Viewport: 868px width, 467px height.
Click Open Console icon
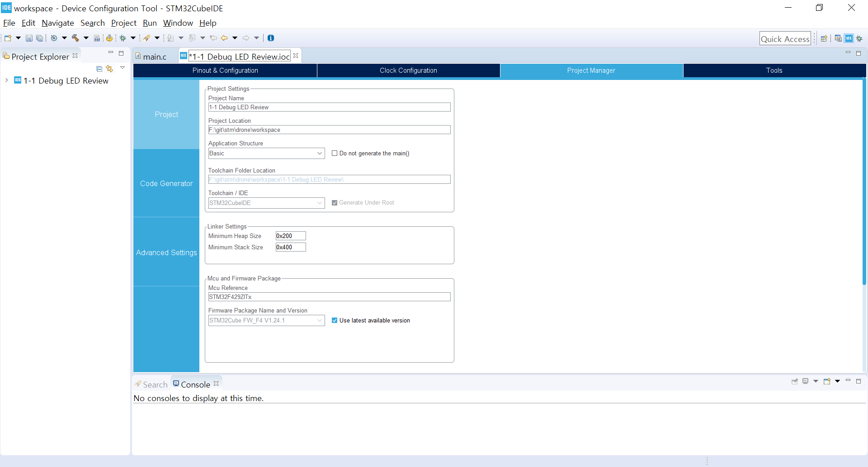(827, 381)
